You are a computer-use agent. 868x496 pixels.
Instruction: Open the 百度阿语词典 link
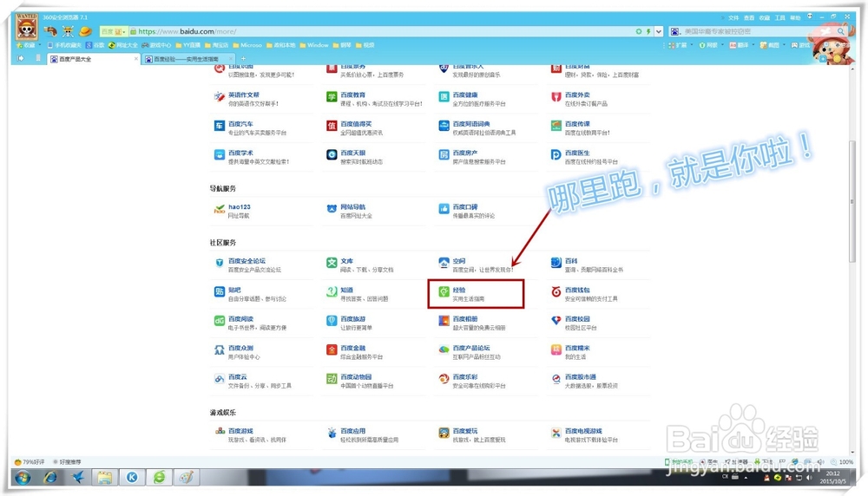(471, 124)
